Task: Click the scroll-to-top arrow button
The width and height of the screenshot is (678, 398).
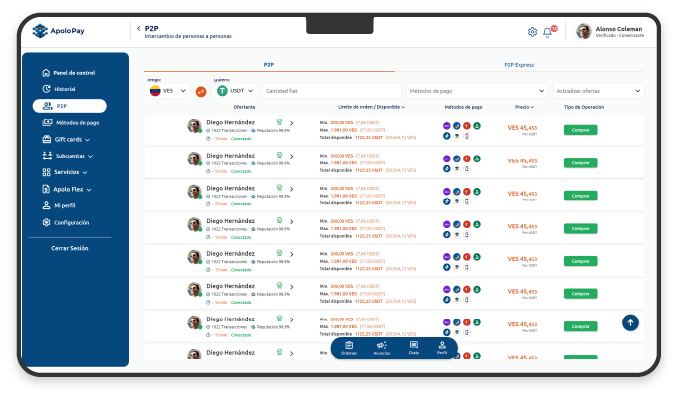Action: coord(630,322)
